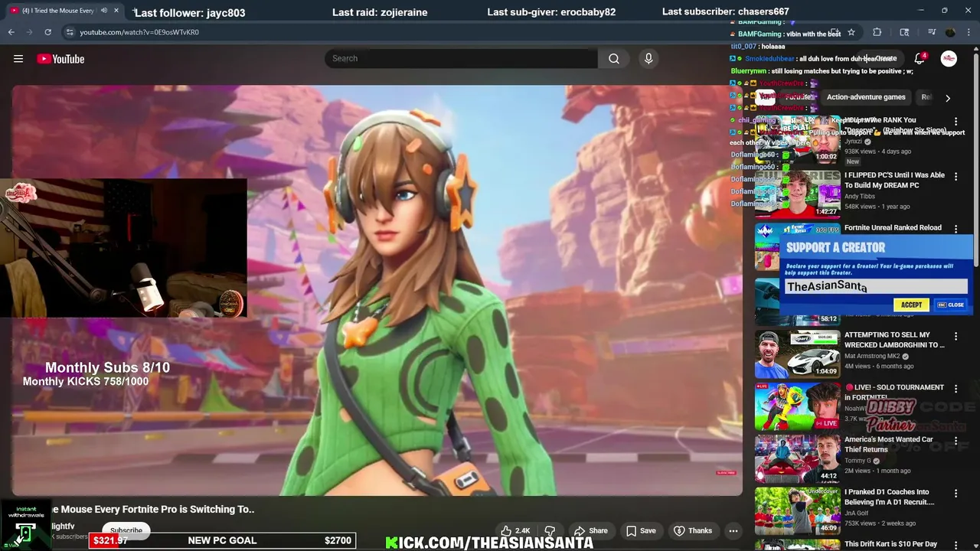Viewport: 980px width, 551px height.
Task: Open 'This Drift Kart is $10 Per Day' title
Action: click(890, 544)
